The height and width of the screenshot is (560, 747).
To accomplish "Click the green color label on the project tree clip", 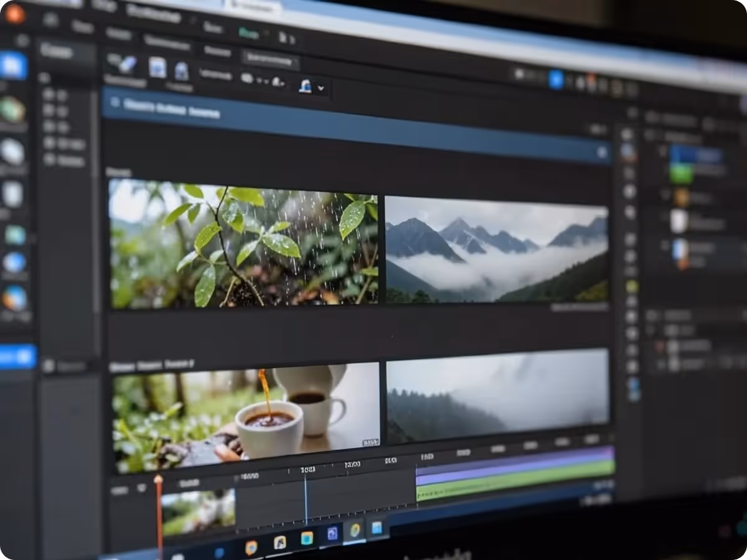I will click(x=682, y=173).
